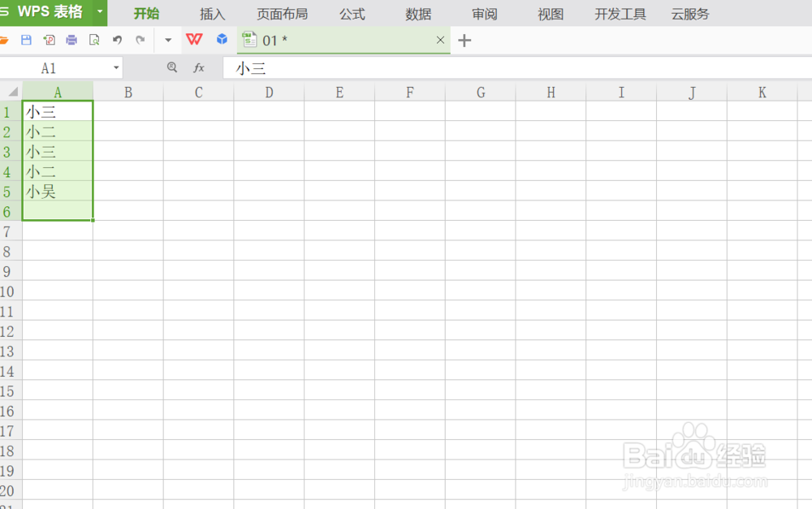Screen dimensions: 812x509
Task: Undo the last action
Action: click(x=117, y=40)
